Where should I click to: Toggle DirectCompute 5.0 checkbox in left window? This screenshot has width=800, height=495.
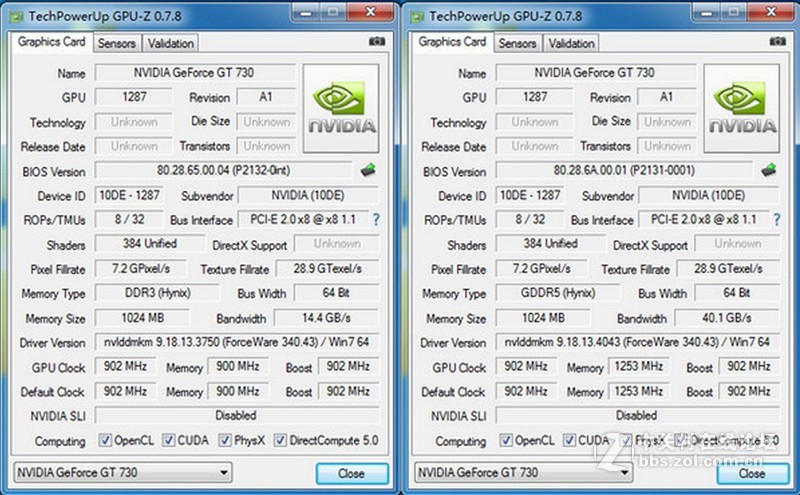click(x=280, y=440)
